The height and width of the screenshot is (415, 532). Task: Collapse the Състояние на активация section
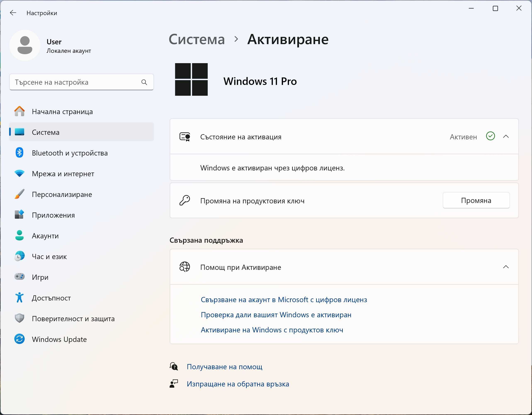click(506, 137)
